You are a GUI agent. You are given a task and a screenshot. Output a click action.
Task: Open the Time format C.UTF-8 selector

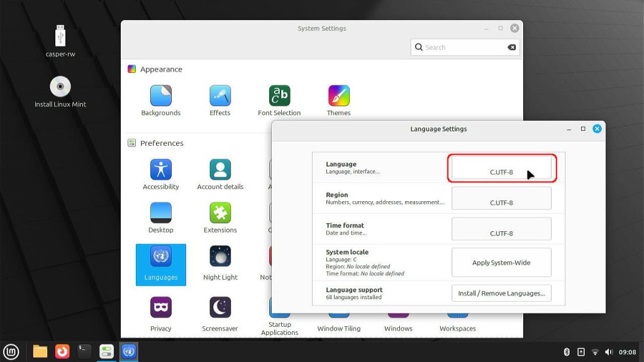[501, 229]
